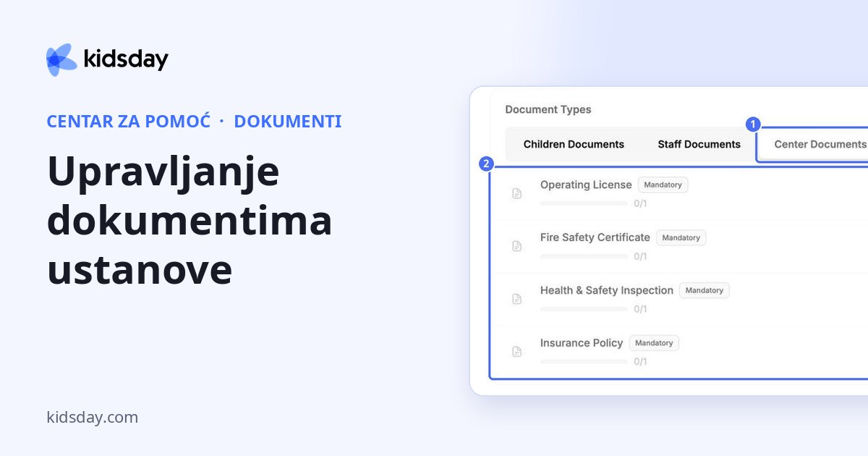The height and width of the screenshot is (456, 868).
Task: Click the document icon beside Fire Safety Certificate
Action: [x=516, y=246]
